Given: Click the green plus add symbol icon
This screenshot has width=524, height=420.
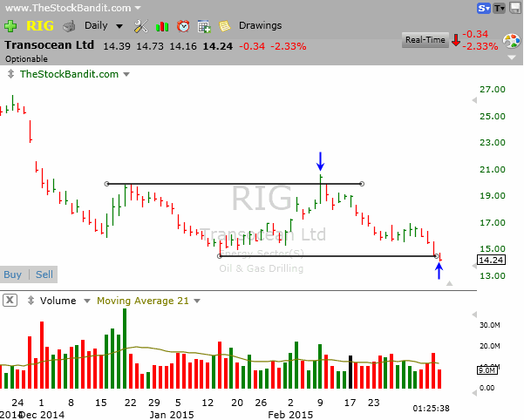Looking at the screenshot, I should pos(10,26).
